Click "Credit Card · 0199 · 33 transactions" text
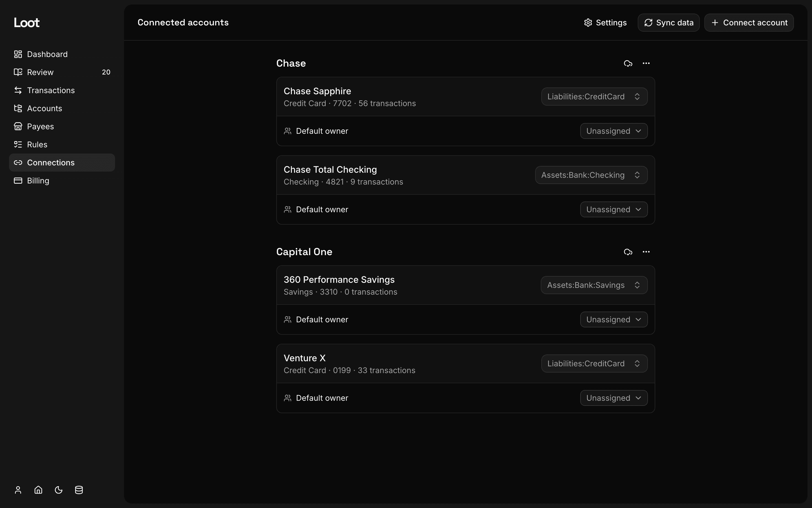This screenshot has width=812, height=508. click(349, 370)
